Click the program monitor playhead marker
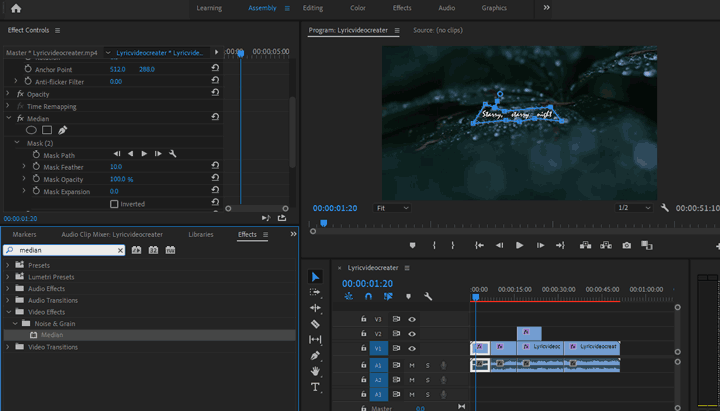Viewport: 720px width, 411px height. tap(323, 223)
